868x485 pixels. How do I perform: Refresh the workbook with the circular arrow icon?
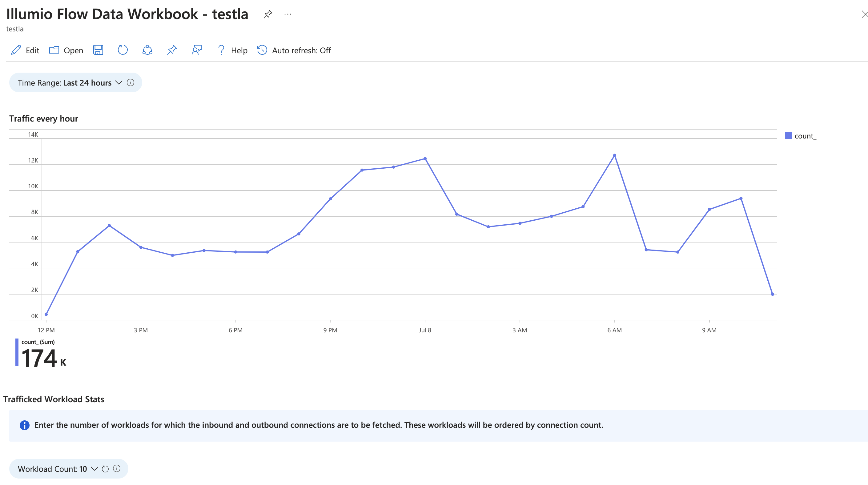click(x=123, y=50)
